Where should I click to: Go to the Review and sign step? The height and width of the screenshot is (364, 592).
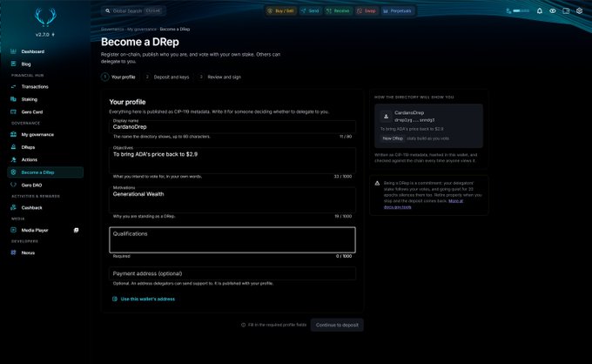219,77
